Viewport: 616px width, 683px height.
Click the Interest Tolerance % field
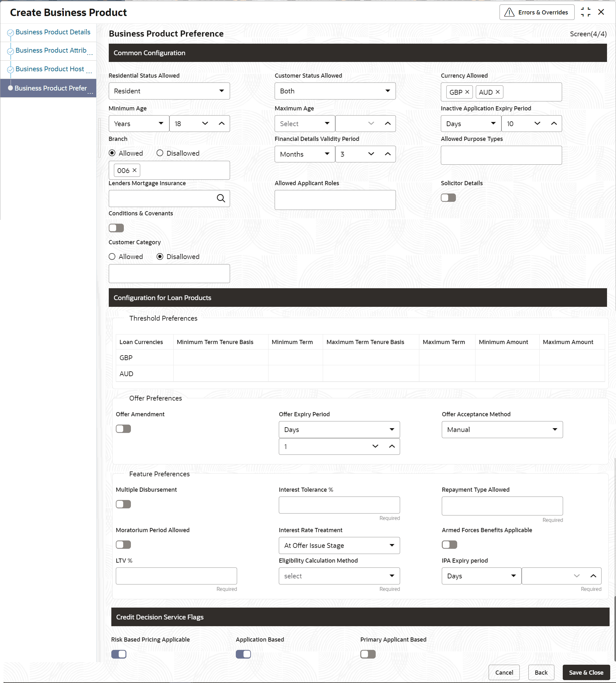[x=339, y=505]
